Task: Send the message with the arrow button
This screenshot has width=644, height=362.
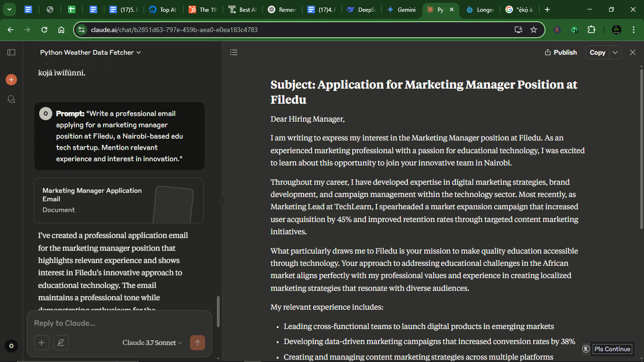Action: tap(198, 343)
